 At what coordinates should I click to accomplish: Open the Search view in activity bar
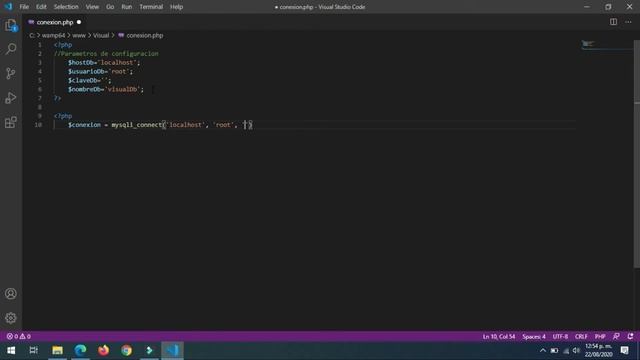click(x=11, y=49)
